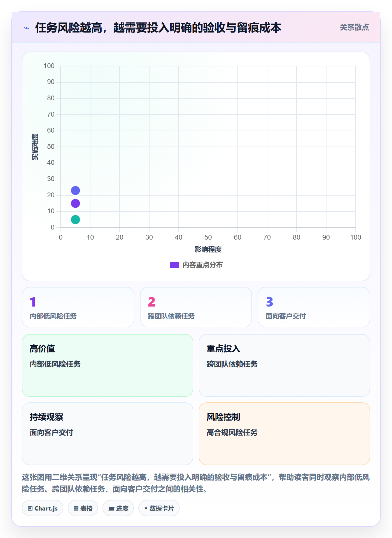
Task: Select the purple scatter point near 15
Action: 75,203
